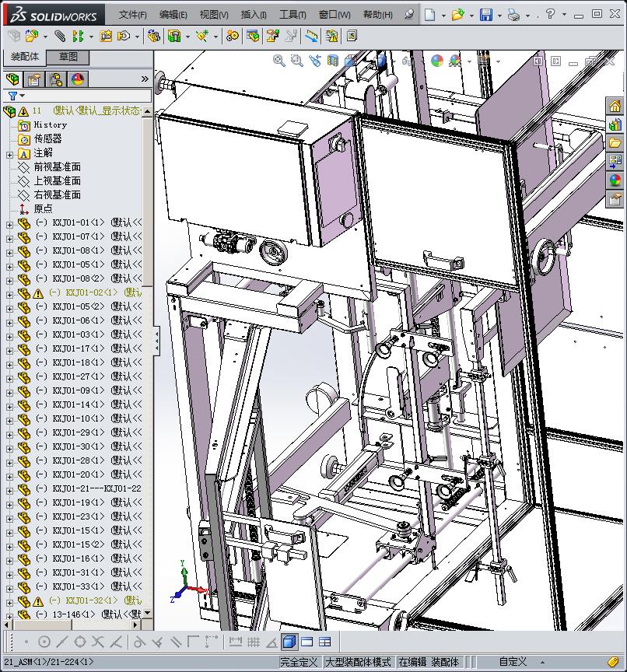Expand the KXJ01-02<1> warning component node

coord(9,295)
